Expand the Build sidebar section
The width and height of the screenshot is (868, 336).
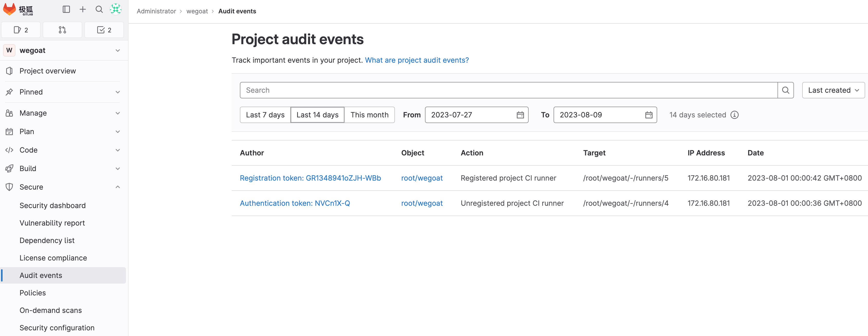pos(117,168)
